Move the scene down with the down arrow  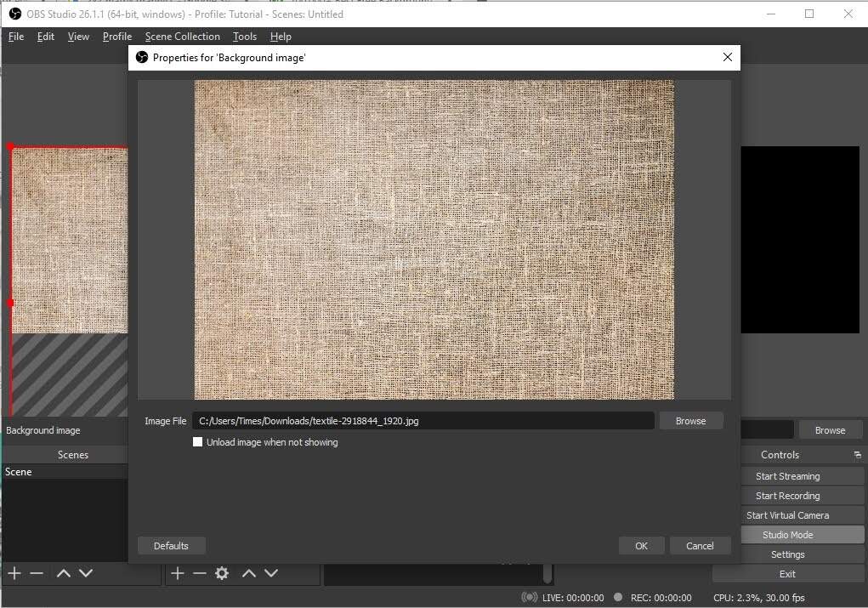point(85,573)
